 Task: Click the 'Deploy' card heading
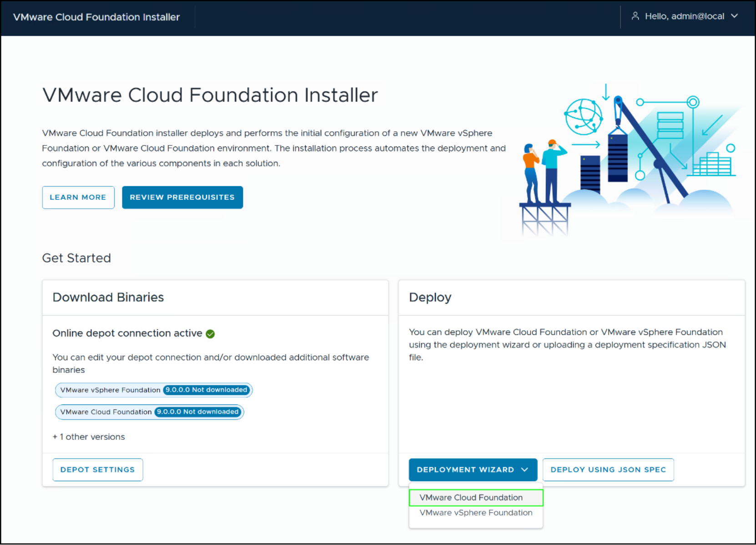coord(430,298)
